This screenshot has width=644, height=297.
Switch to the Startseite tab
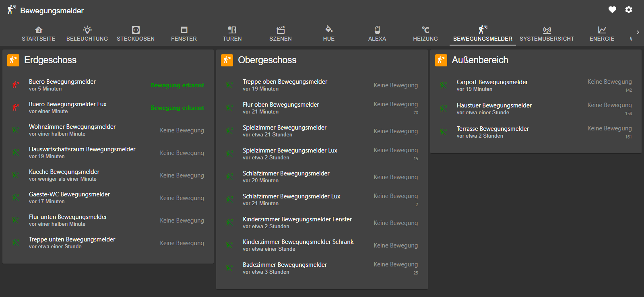pos(39,34)
